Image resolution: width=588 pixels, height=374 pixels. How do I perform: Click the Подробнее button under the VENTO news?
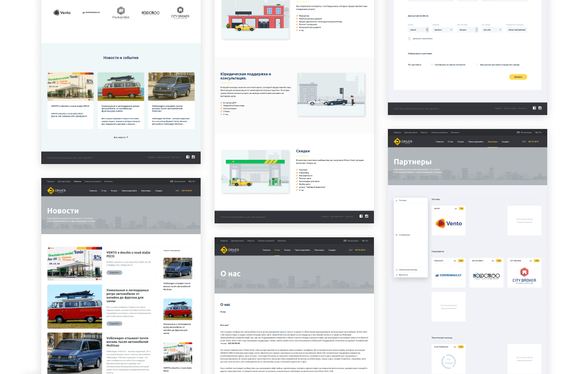(115, 272)
